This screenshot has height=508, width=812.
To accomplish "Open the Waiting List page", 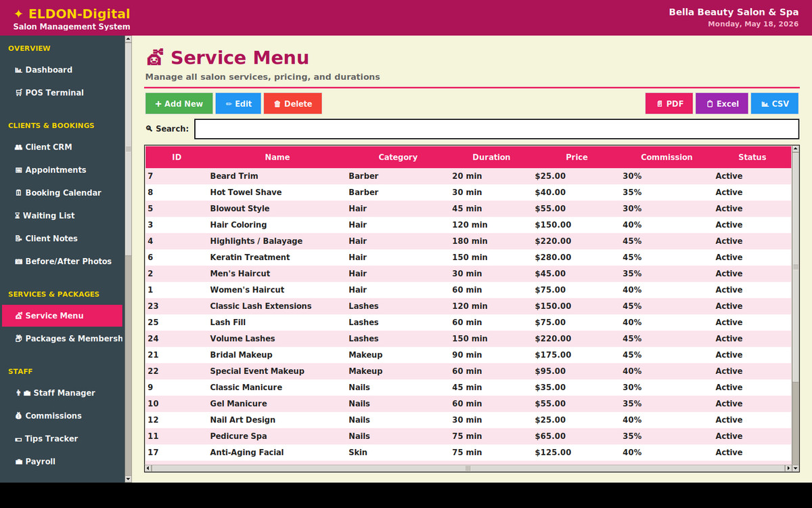I will pos(62,215).
